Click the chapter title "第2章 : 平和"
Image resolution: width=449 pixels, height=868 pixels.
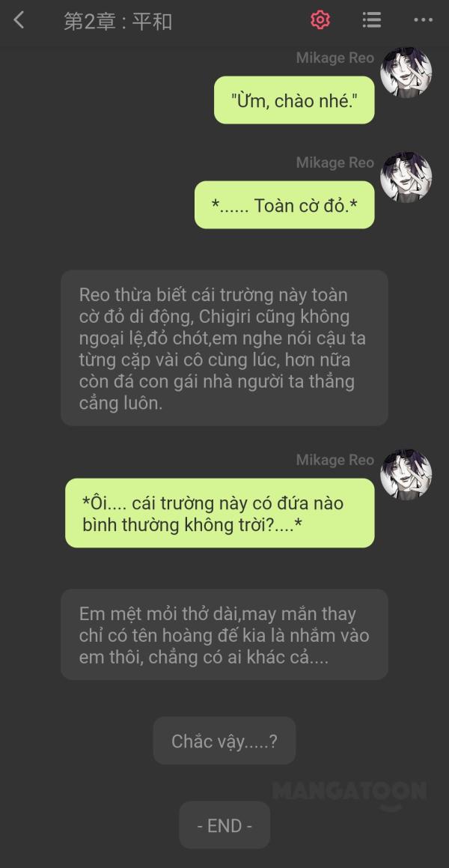tap(117, 21)
